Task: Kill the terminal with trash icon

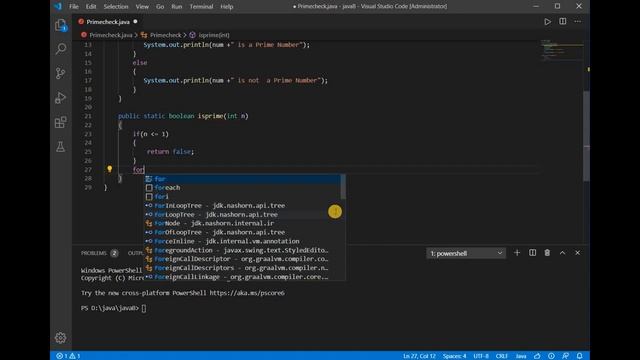Action: (547, 253)
